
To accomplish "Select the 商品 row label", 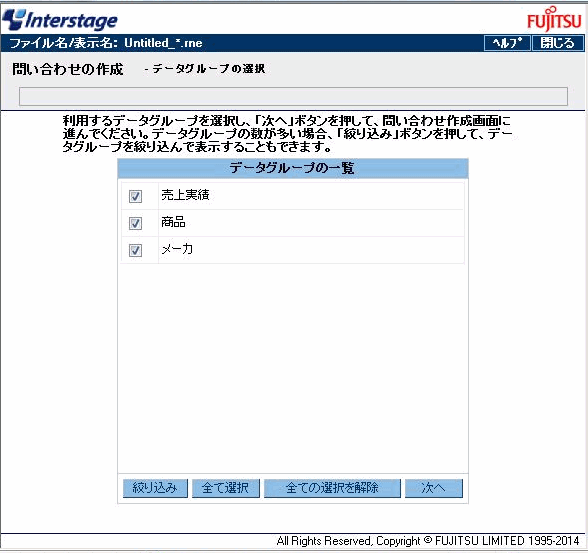I will pos(173,222).
